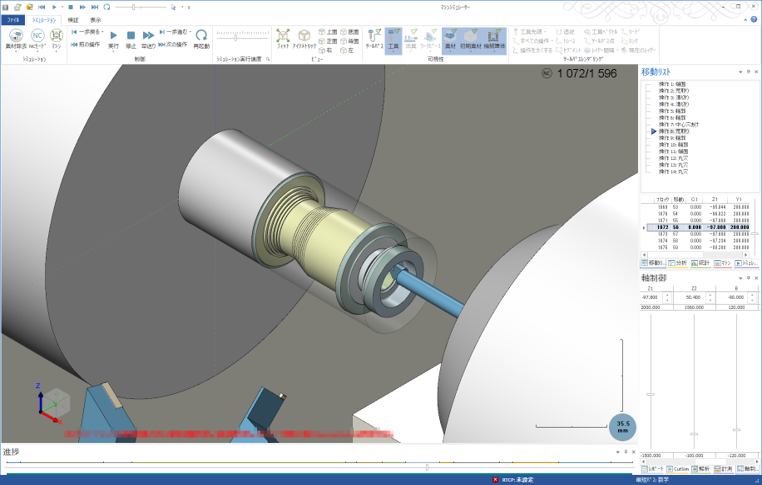Image resolution: width=762 pixels, height=485 pixels.
Task: Open the 検証 ribbon tab
Action: [73, 20]
